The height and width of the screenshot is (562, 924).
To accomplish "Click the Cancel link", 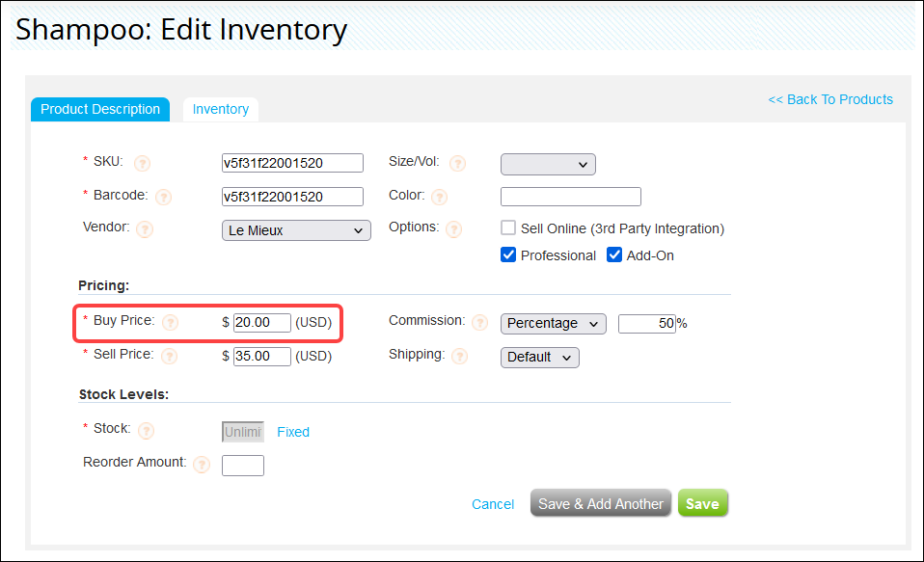I will (493, 504).
